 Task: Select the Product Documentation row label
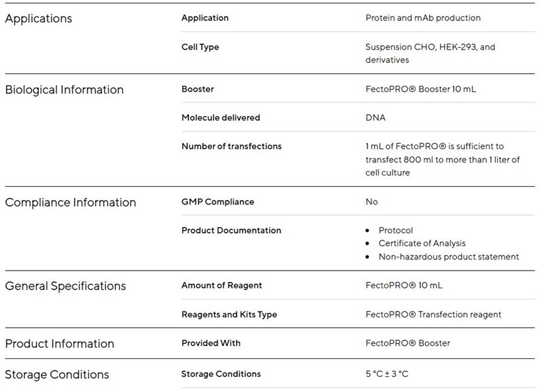click(x=231, y=230)
